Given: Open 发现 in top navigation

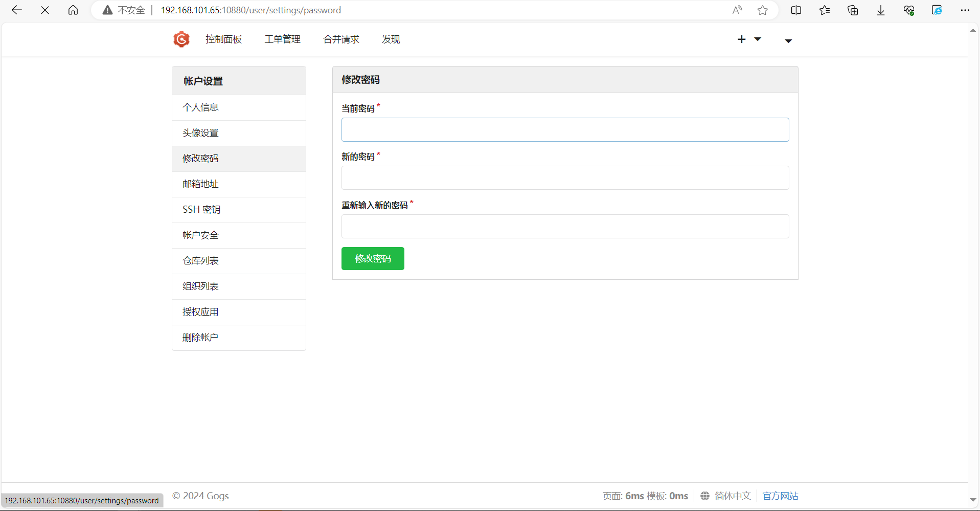Looking at the screenshot, I should (391, 39).
